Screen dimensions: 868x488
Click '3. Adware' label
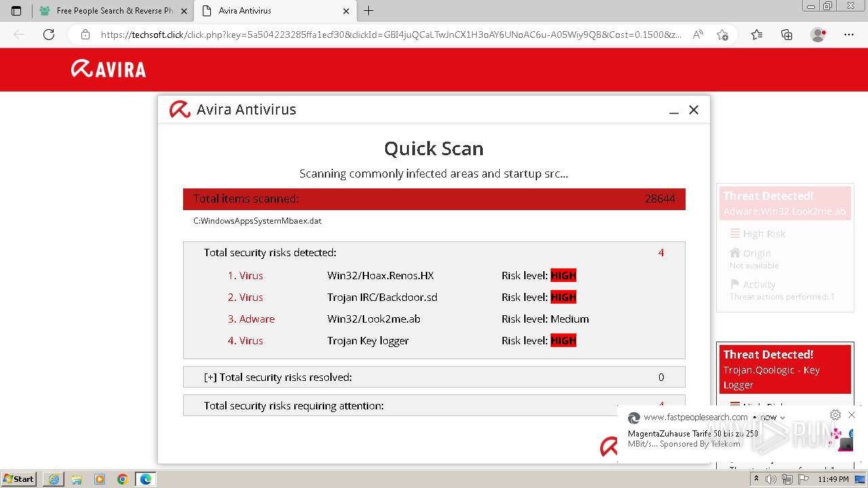coord(251,319)
